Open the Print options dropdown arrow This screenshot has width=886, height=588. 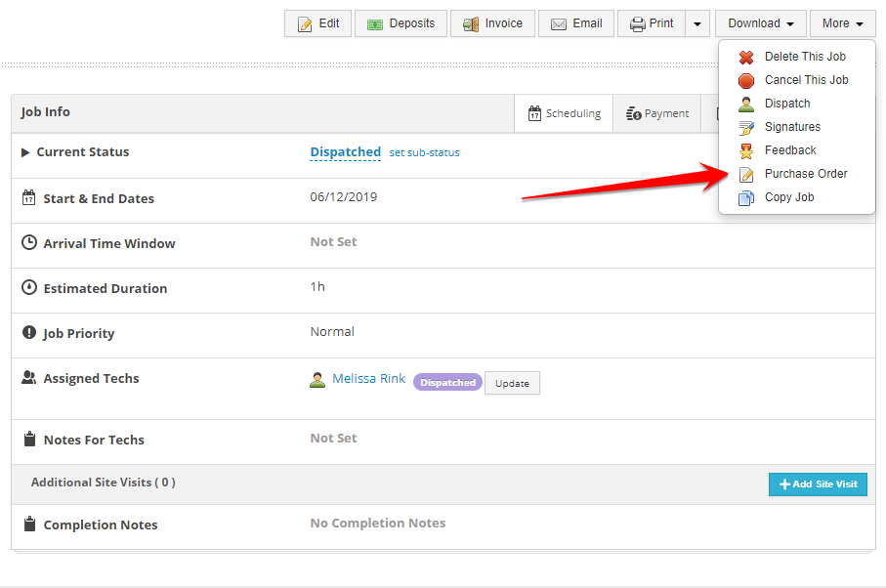[696, 23]
